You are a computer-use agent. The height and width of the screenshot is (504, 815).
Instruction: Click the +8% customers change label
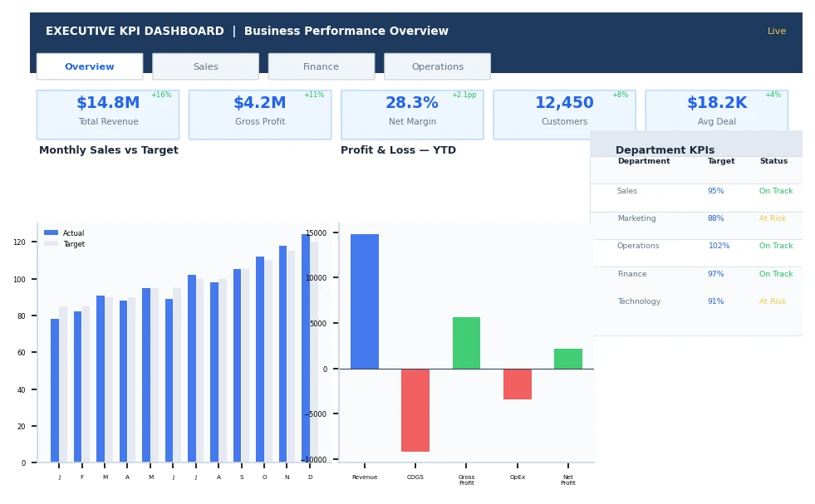click(x=620, y=95)
